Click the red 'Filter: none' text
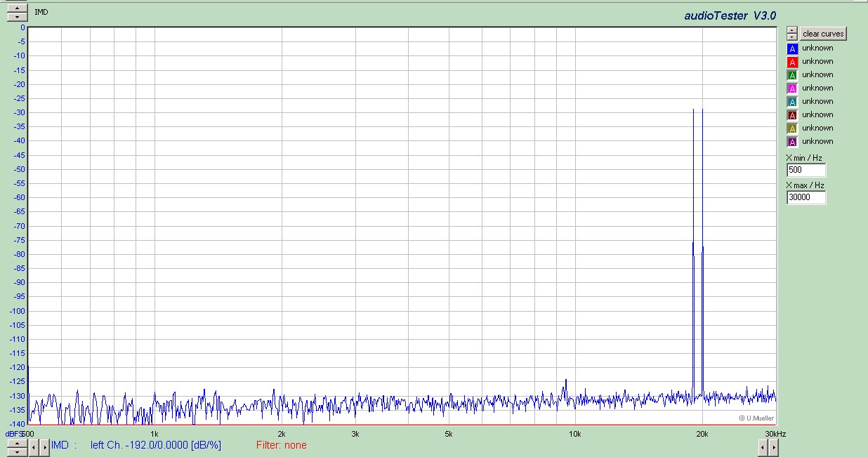This screenshot has width=868, height=457. 282,445
